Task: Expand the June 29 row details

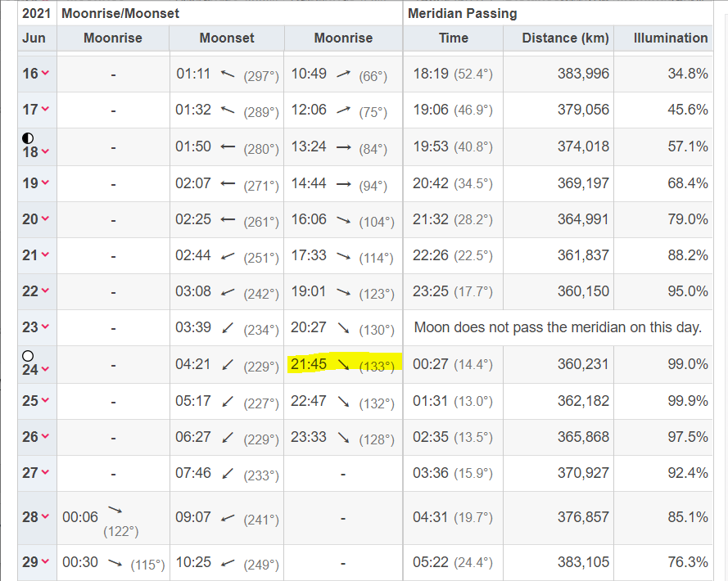Action: point(45,562)
